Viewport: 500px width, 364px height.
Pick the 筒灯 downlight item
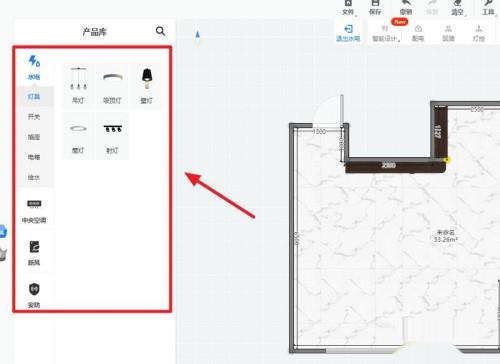coord(78,136)
